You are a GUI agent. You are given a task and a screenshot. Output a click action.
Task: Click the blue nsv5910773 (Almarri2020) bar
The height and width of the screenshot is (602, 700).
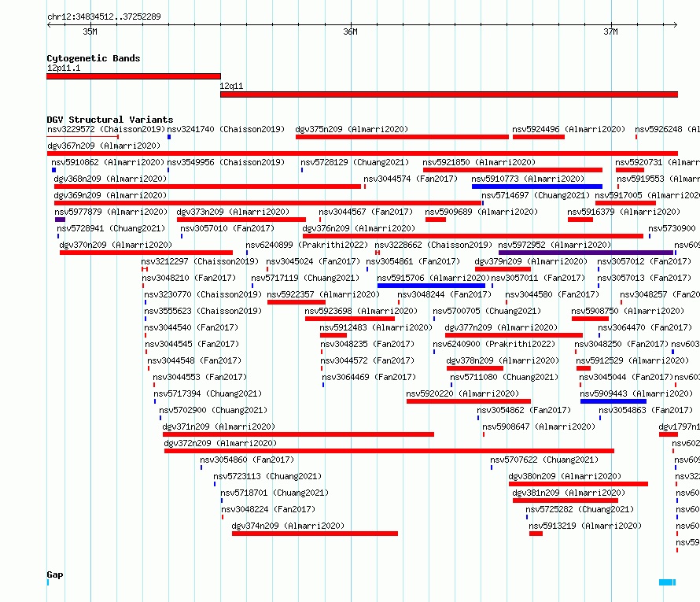pyautogui.click(x=537, y=187)
